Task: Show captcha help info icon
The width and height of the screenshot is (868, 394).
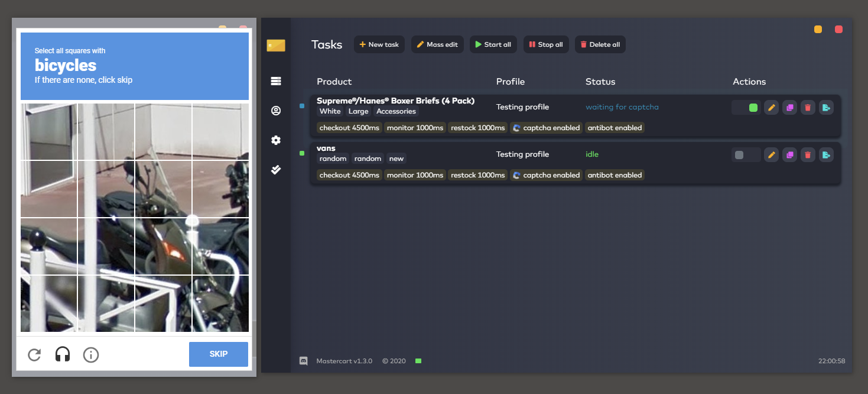Action: (x=91, y=354)
